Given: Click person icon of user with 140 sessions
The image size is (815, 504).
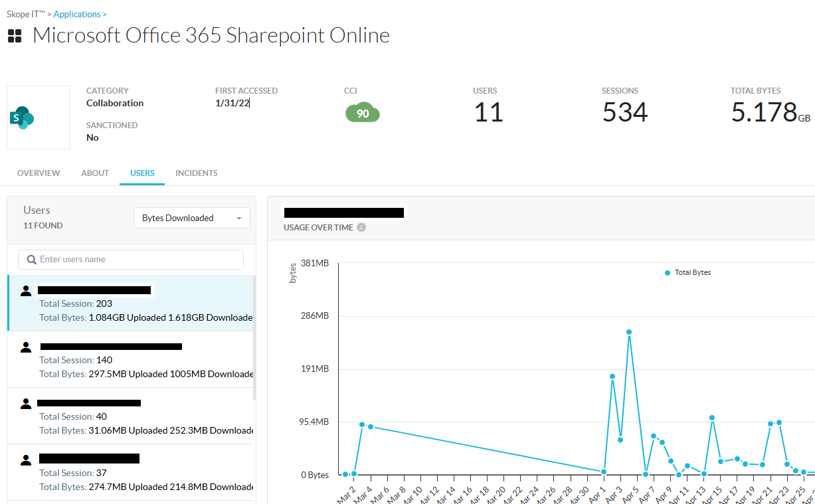Looking at the screenshot, I should tap(26, 347).
